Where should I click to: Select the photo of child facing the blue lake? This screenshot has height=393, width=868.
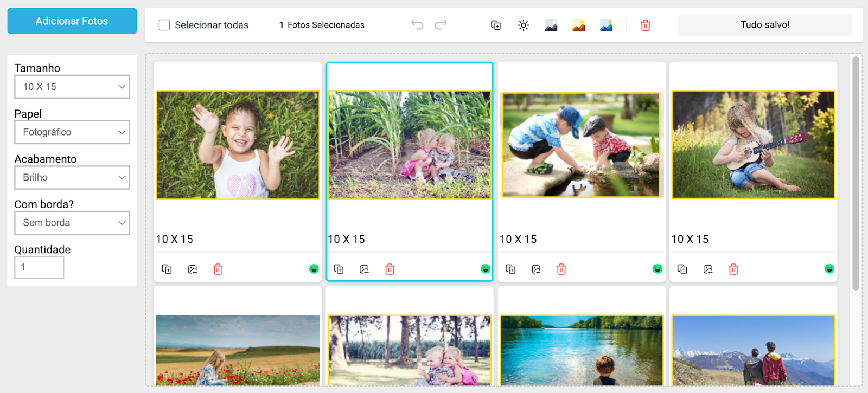582,350
